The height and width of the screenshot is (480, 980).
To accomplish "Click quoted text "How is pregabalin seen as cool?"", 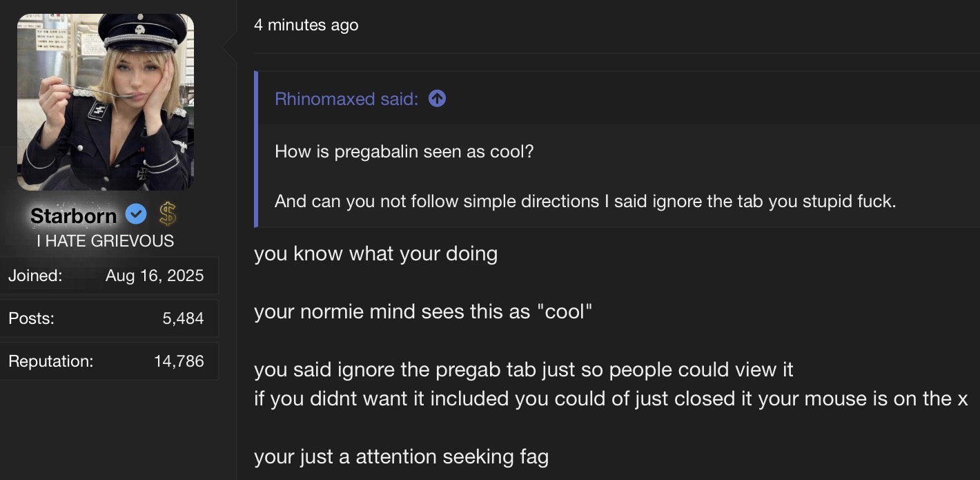I will 404,151.
